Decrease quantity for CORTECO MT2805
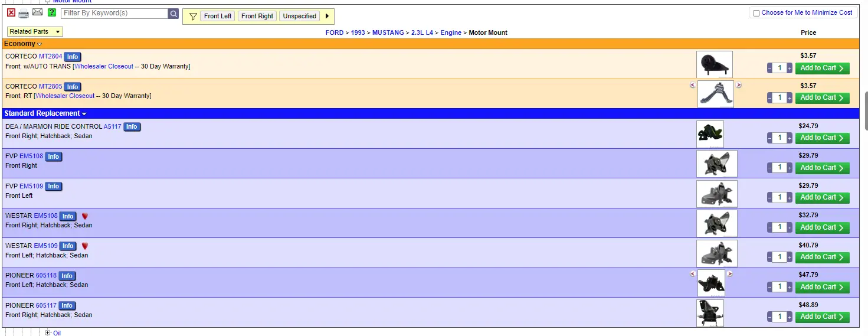Screen dimensions: 868x336 (769, 98)
